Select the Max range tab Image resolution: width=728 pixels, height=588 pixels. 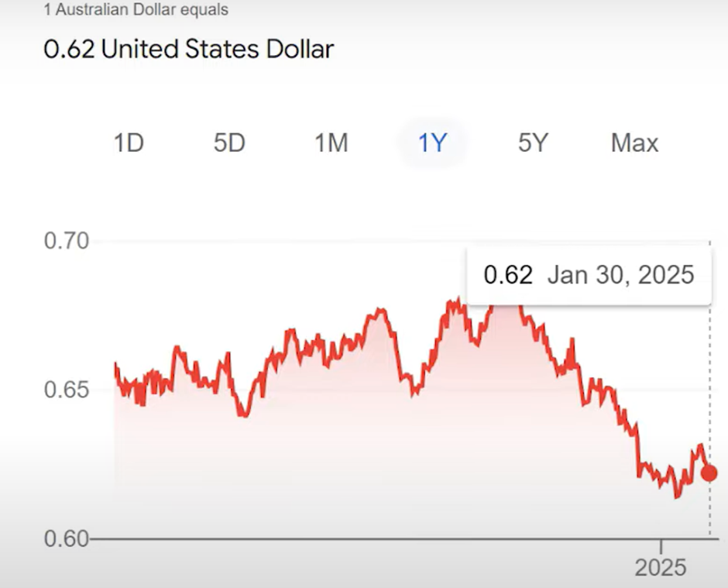pos(634,143)
